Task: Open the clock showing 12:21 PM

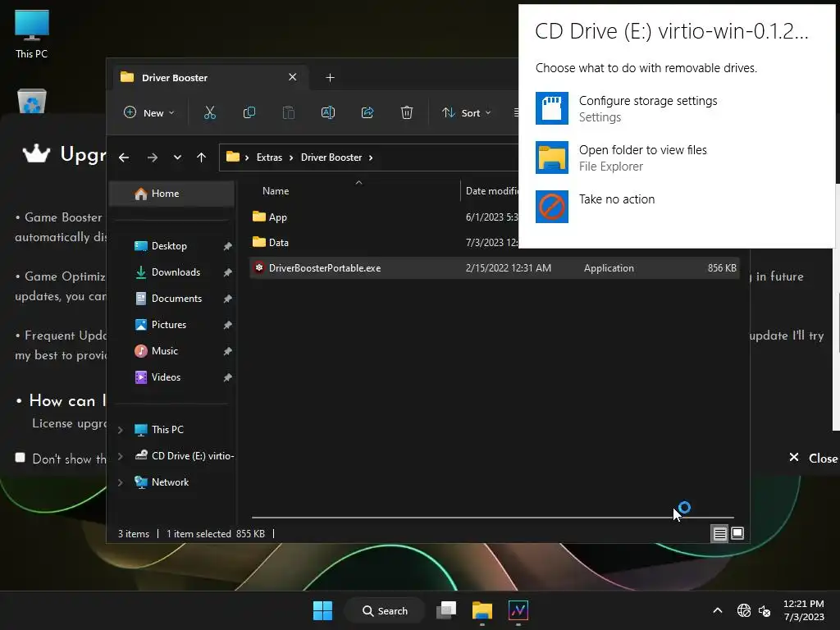Action: coord(804,610)
